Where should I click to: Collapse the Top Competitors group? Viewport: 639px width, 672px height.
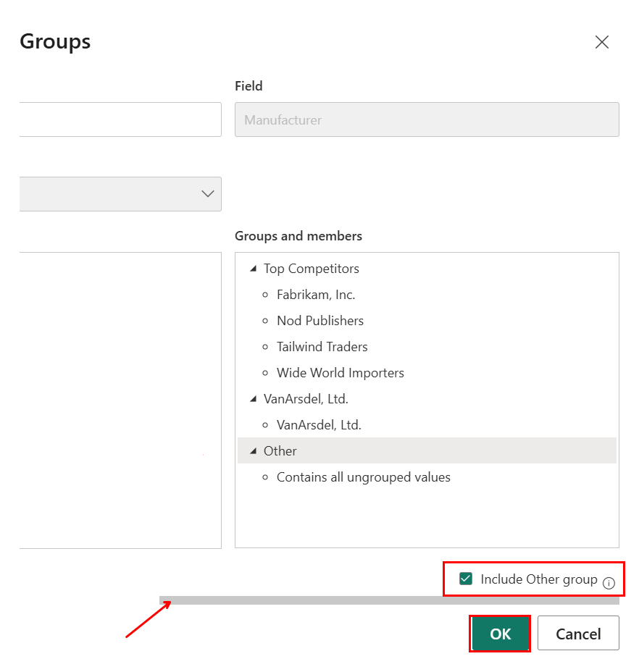point(253,269)
